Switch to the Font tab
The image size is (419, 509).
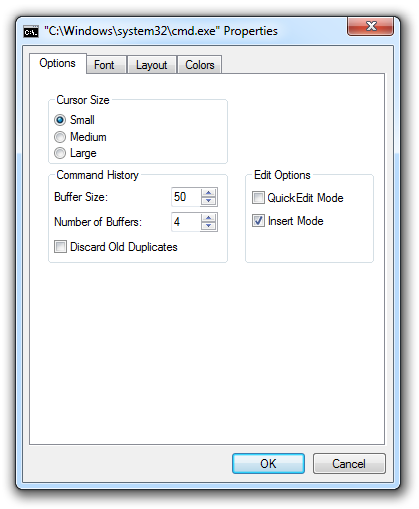point(104,65)
